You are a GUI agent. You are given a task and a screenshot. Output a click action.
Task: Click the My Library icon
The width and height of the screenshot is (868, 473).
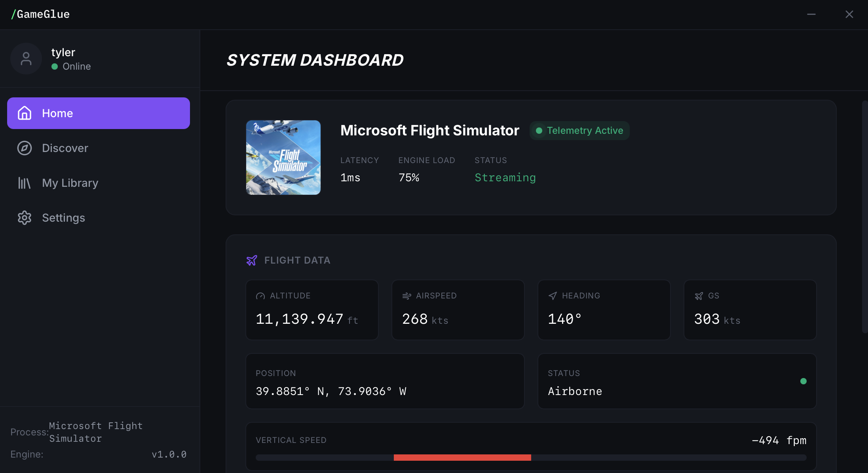[24, 183]
